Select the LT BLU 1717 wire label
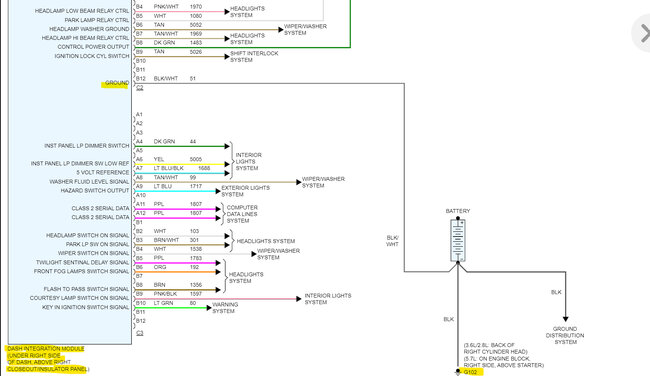 [178, 187]
